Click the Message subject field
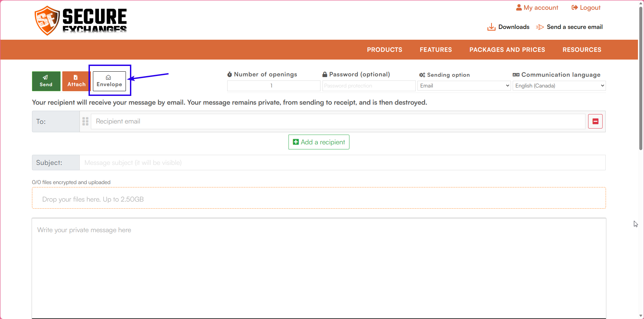 342,163
